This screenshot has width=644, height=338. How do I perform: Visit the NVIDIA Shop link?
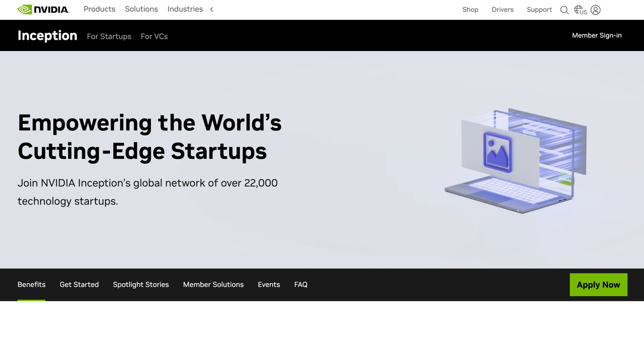(x=470, y=10)
